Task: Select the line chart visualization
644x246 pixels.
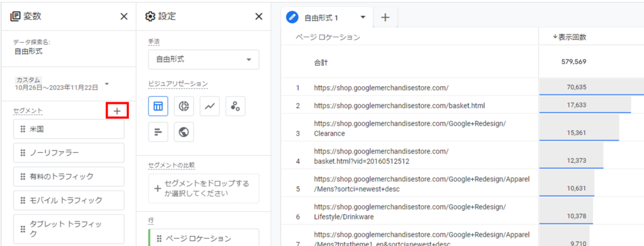Action: click(x=209, y=106)
